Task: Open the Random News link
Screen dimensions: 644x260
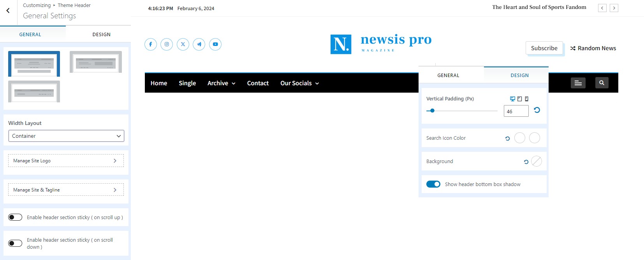Action: (593, 48)
